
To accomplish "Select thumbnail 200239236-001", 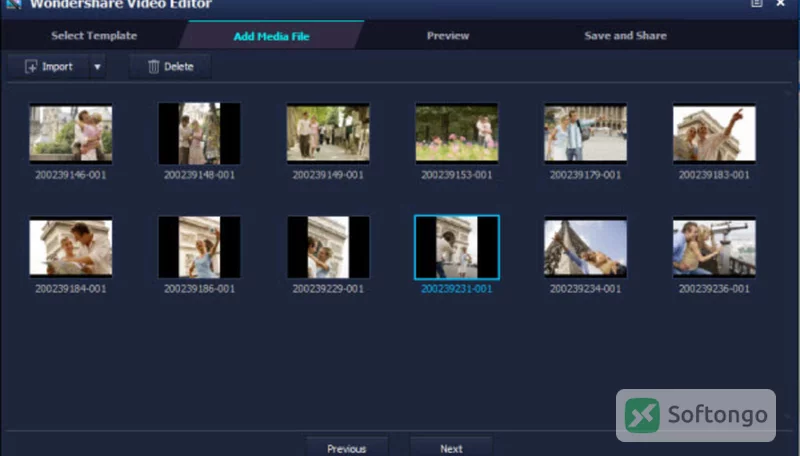I will tap(714, 247).
